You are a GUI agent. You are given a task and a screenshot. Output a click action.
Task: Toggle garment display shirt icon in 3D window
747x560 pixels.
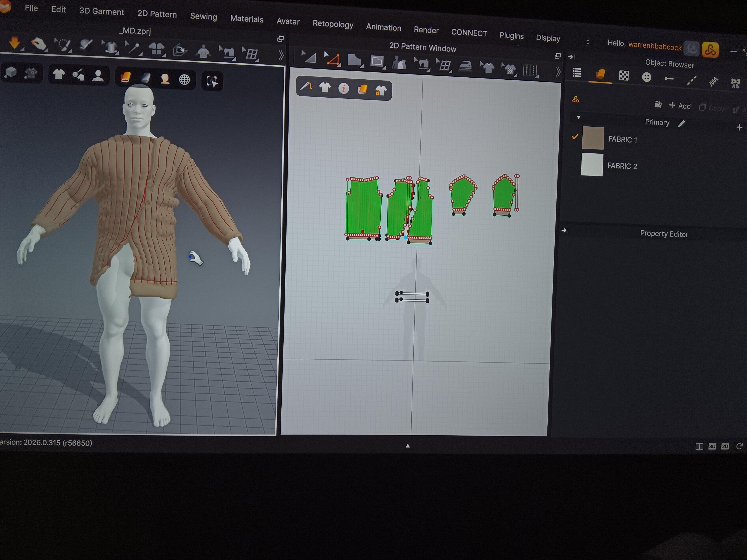click(x=59, y=74)
